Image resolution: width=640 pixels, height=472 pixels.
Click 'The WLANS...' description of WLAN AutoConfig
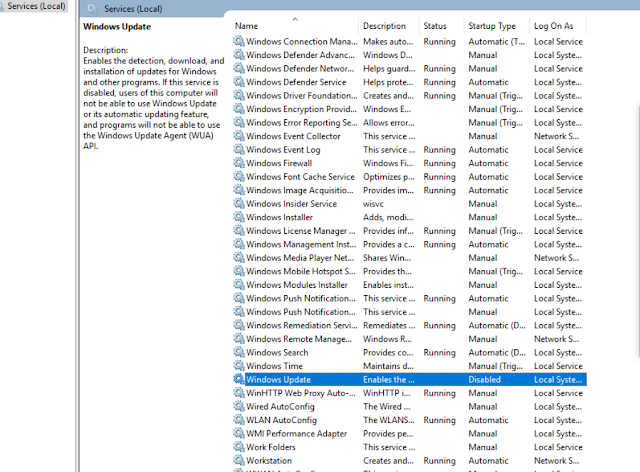coord(389,420)
